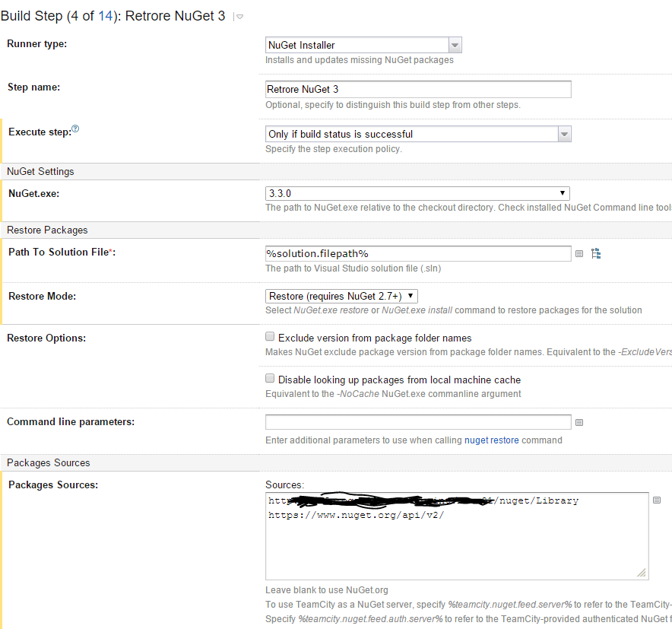Open step 14 count link in title
This screenshot has height=629, width=672.
coord(105,16)
